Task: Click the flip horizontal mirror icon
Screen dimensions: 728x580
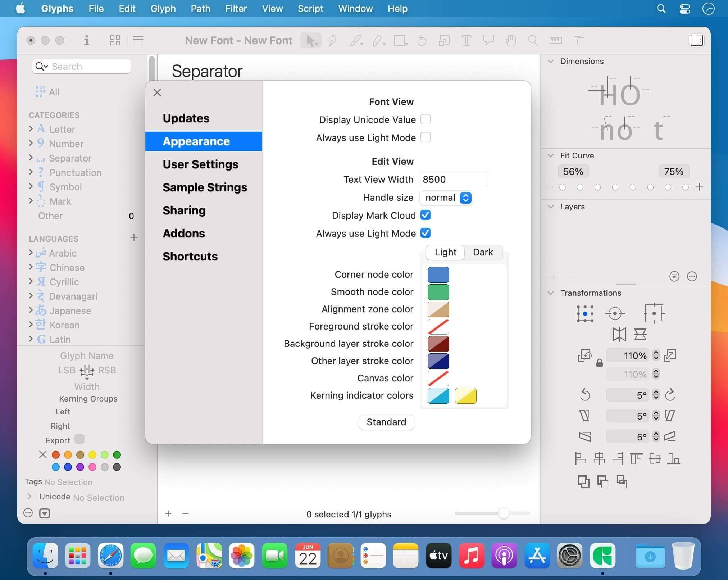Action: [x=619, y=334]
